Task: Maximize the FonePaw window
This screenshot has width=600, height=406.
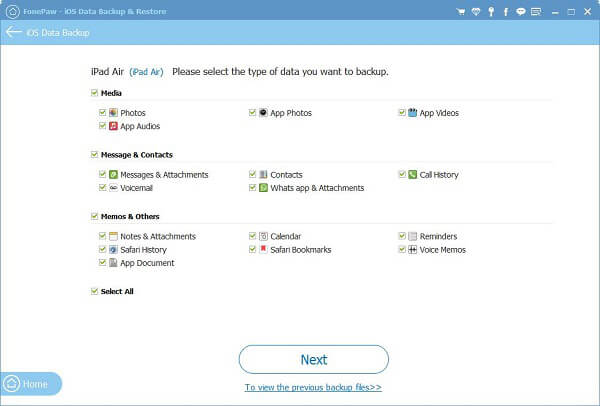Action: (x=571, y=12)
